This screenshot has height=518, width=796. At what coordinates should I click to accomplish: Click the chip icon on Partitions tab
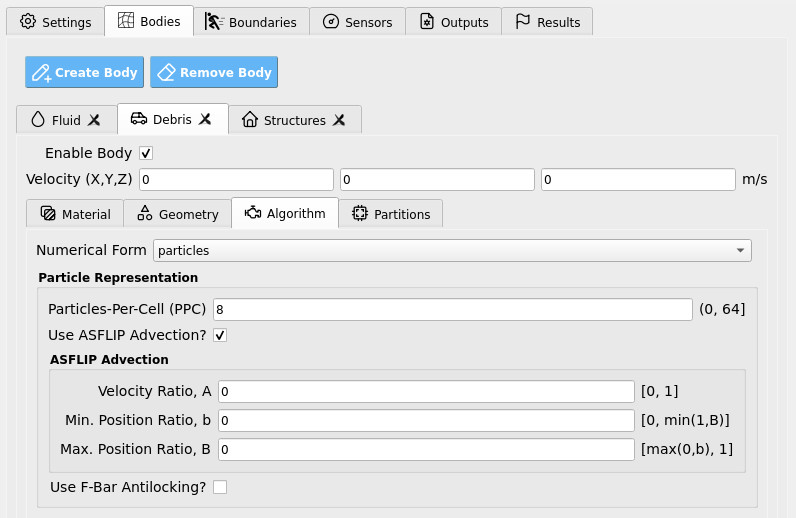pyautogui.click(x=360, y=213)
